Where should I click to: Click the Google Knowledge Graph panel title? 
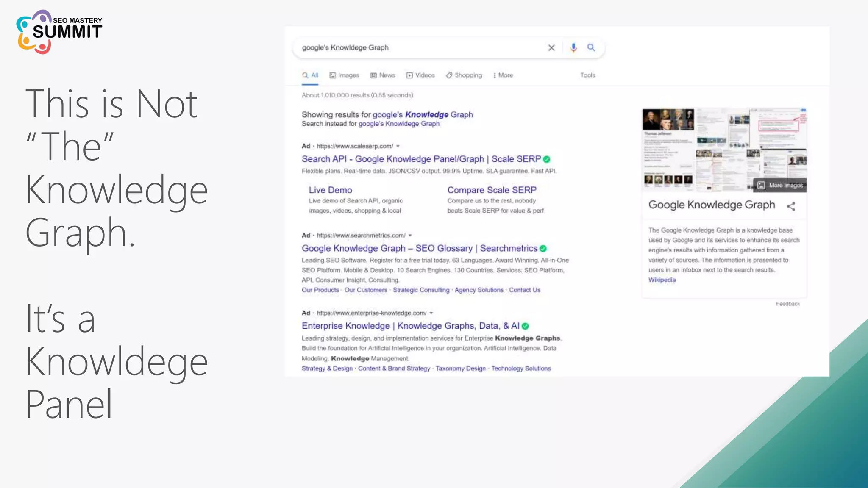click(712, 205)
